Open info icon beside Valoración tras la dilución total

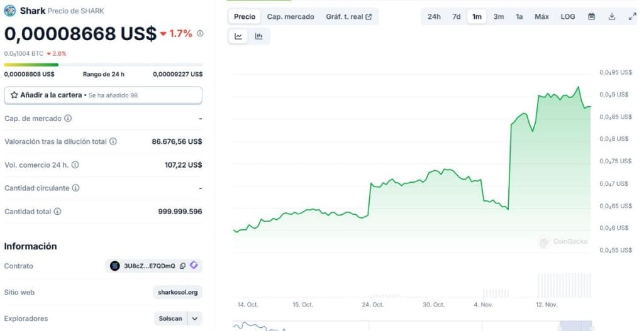[113, 141]
